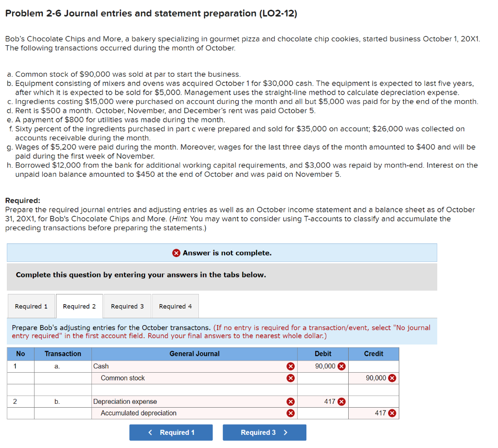The image size is (498, 448).
Task: Click the red X icon beside Common stock
Action: [x=290, y=378]
